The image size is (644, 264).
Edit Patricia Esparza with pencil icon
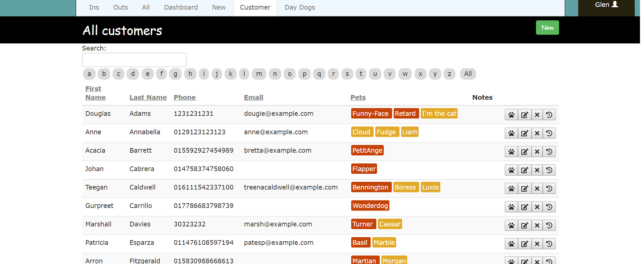point(525,243)
